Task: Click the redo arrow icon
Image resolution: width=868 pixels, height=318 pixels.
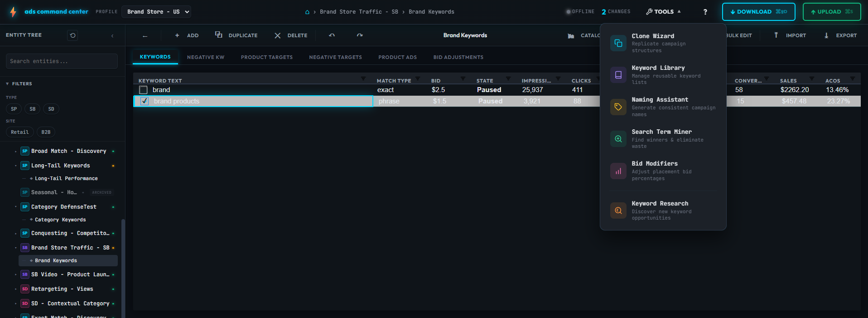Action: tap(360, 35)
